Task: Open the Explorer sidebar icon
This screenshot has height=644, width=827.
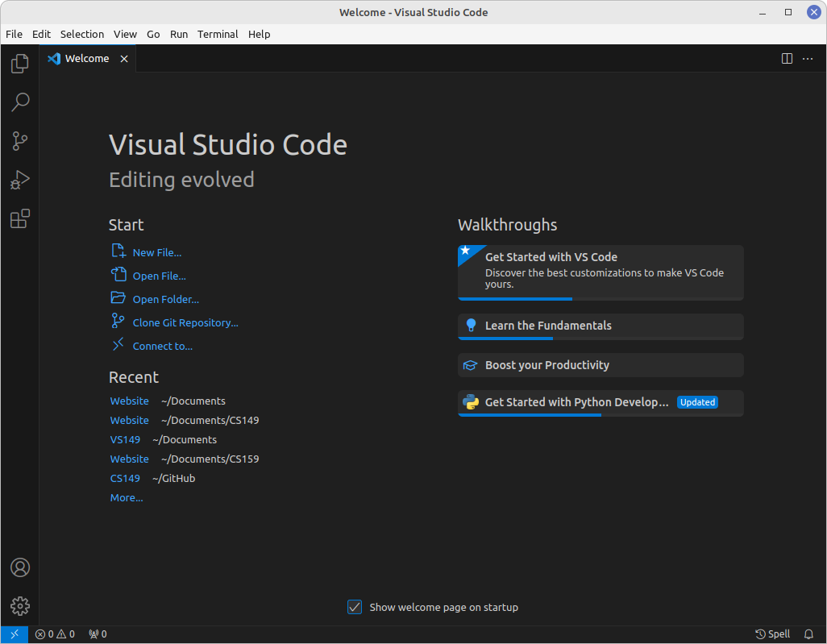Action: pyautogui.click(x=19, y=63)
